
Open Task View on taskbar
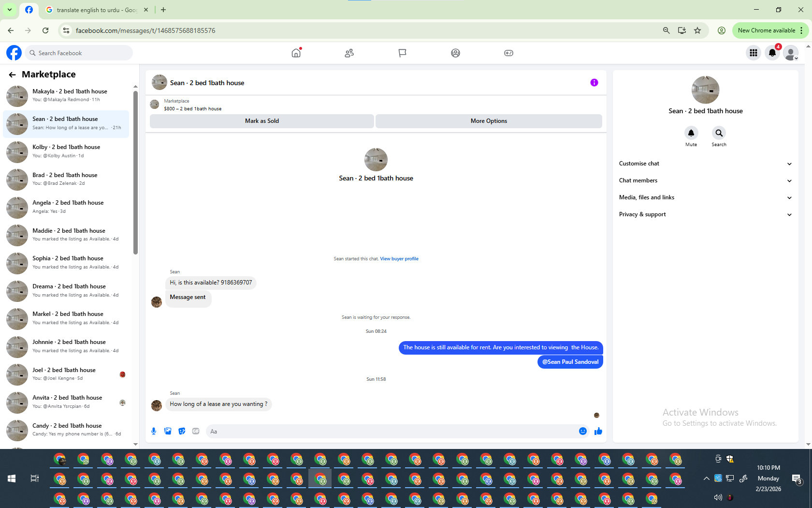point(35,478)
